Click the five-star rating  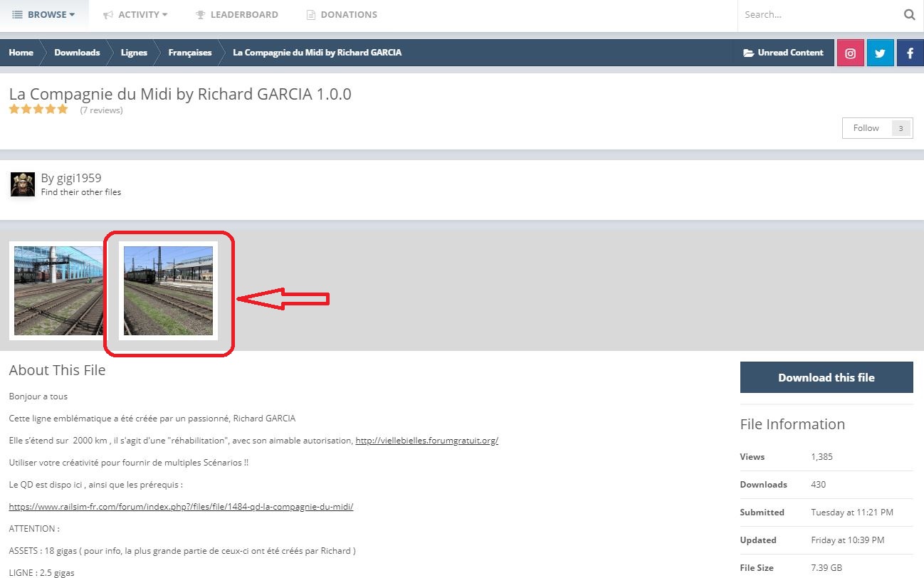[38, 110]
